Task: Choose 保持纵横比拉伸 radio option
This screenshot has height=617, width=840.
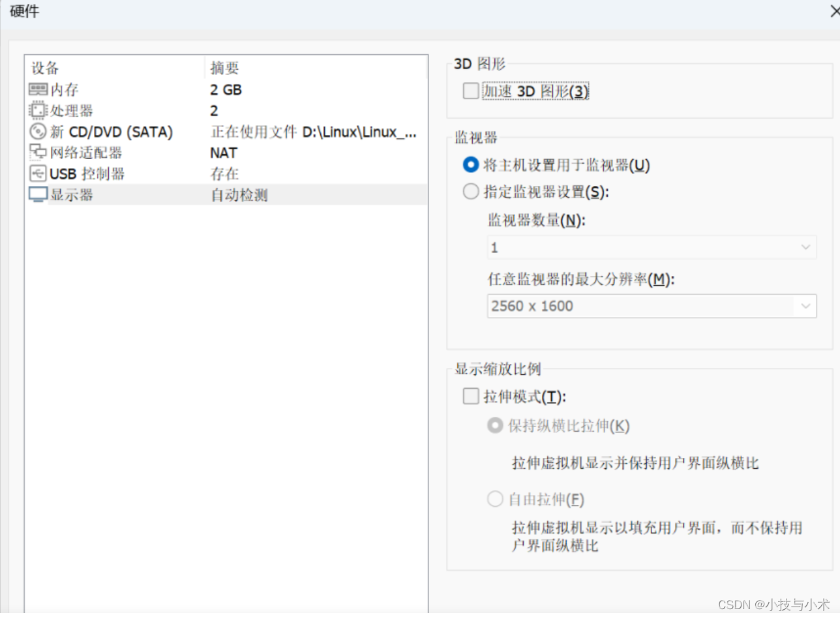Action: point(495,426)
